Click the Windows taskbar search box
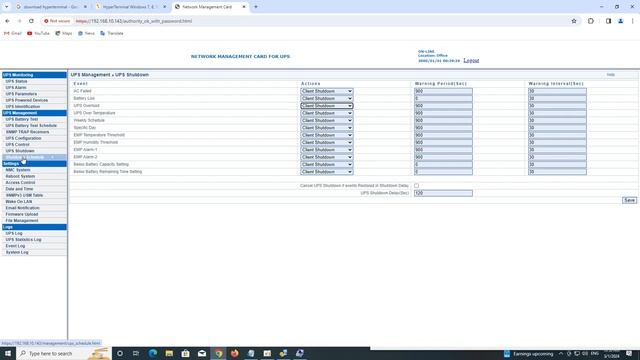 63,353
